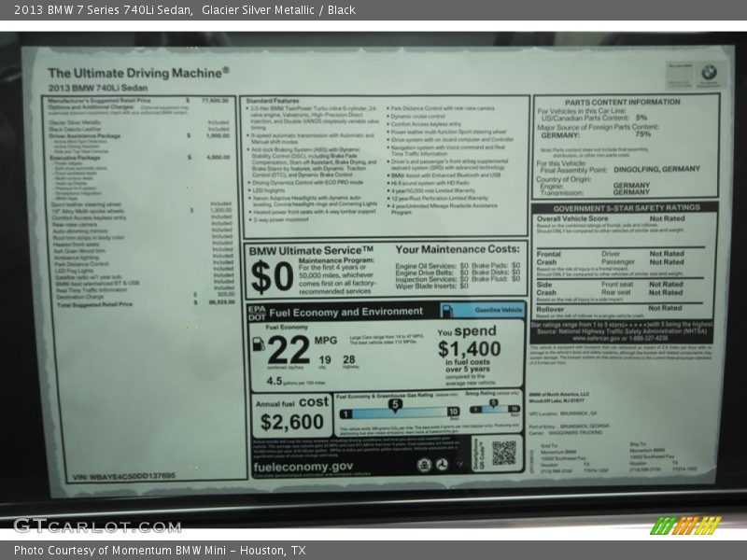This screenshot has width=747, height=560.
Task: Click the '28' highway MPG value
Action: pos(349,359)
